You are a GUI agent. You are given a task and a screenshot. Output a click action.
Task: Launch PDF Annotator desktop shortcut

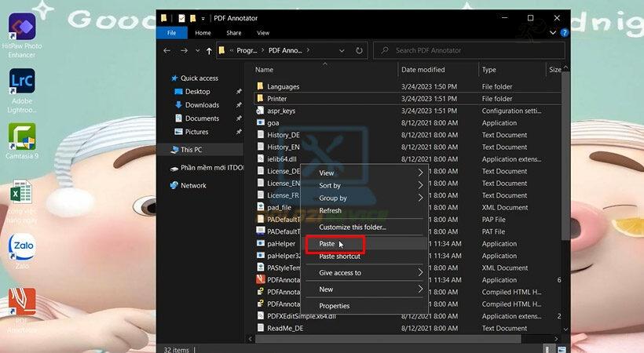click(x=22, y=304)
